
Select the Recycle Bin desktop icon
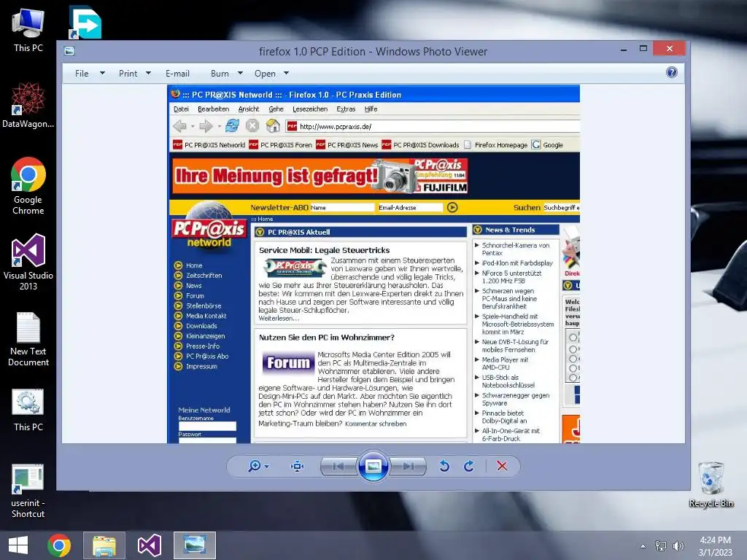tap(711, 484)
